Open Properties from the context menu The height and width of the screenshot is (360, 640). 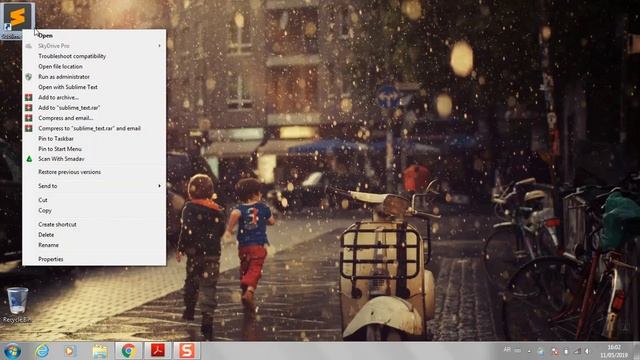pyautogui.click(x=94, y=259)
